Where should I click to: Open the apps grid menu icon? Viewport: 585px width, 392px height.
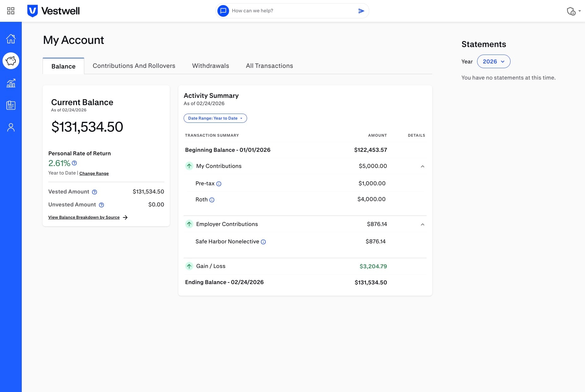11,11
